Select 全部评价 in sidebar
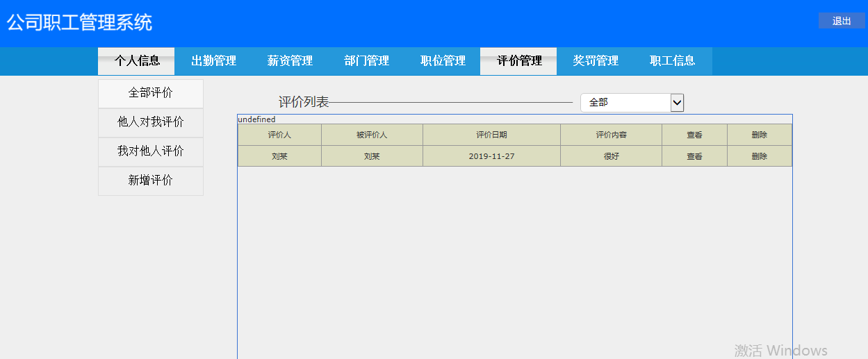This screenshot has width=868, height=359. point(151,93)
